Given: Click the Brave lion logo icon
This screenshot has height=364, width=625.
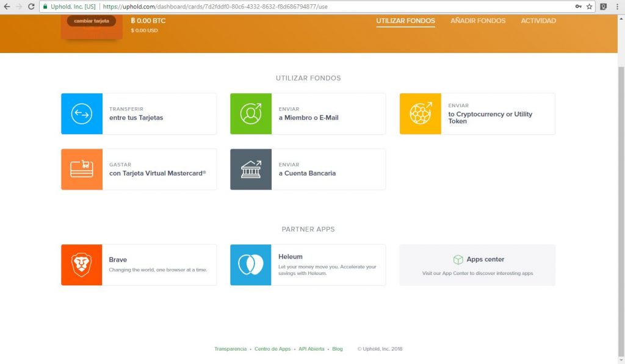Looking at the screenshot, I should coord(82,265).
